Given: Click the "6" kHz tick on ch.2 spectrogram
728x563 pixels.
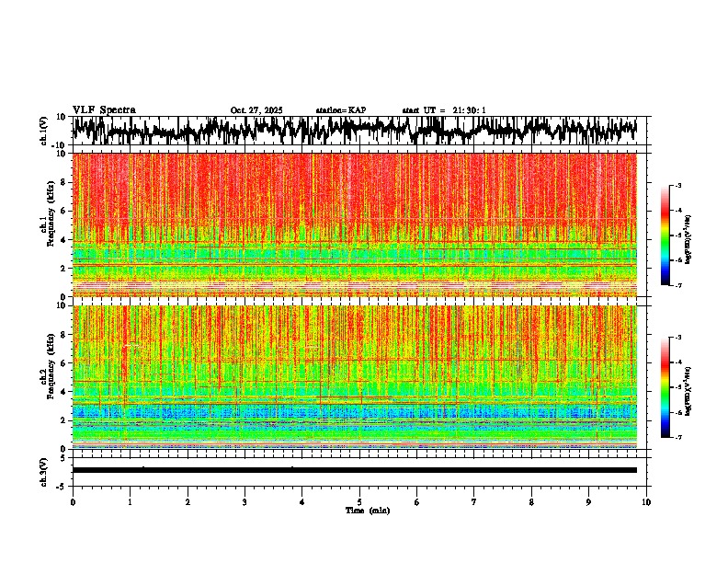Looking at the screenshot, I should (x=64, y=362).
